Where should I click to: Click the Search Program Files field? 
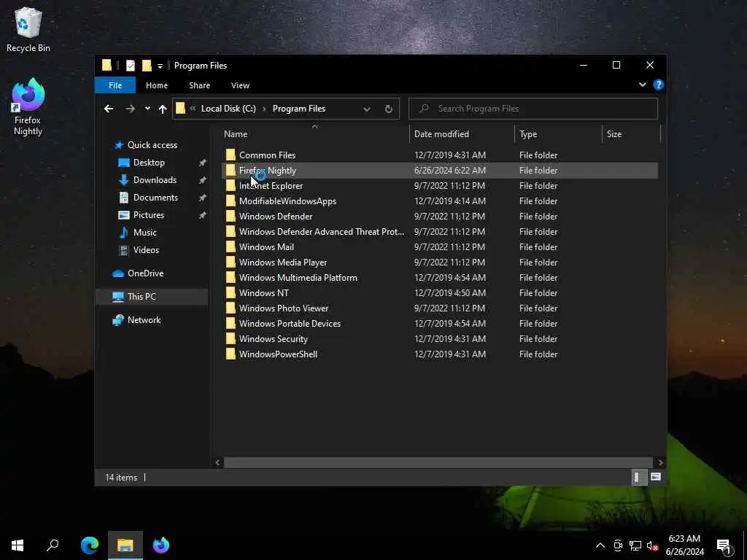[x=533, y=109]
